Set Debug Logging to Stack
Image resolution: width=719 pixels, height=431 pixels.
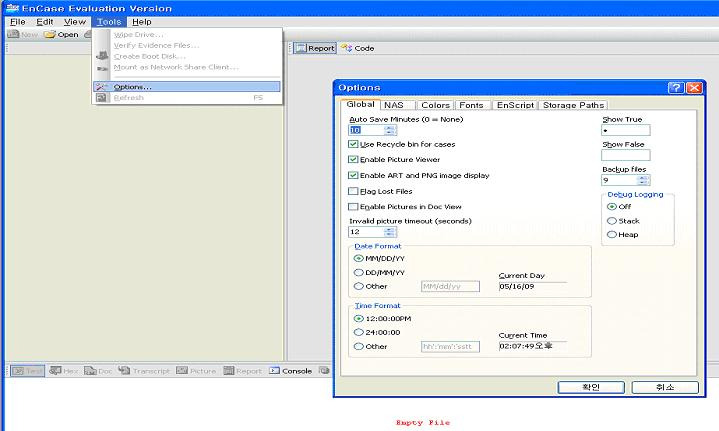(x=612, y=221)
